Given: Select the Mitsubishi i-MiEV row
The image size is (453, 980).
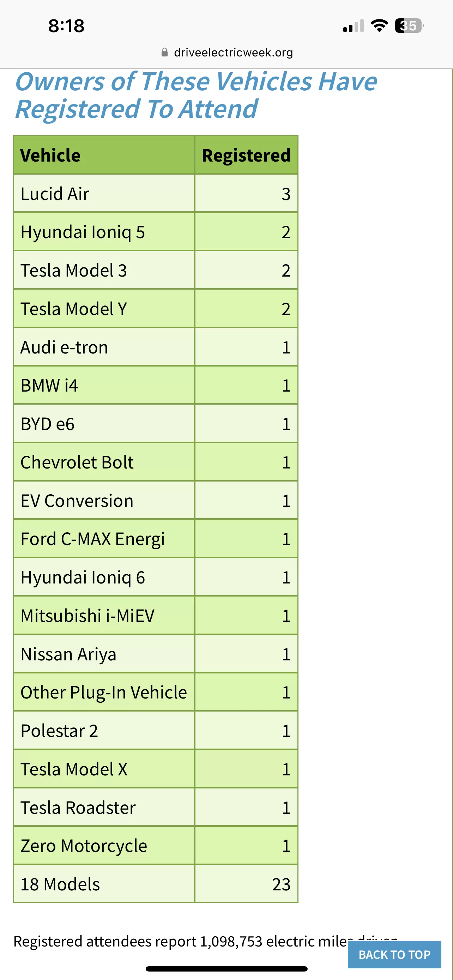Looking at the screenshot, I should coord(156,616).
